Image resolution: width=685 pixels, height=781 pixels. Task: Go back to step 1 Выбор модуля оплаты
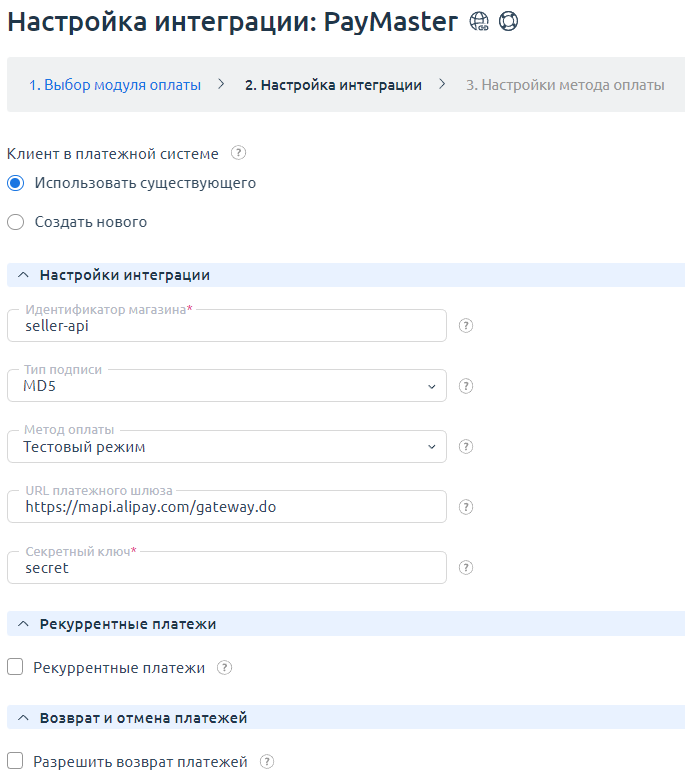(114, 85)
